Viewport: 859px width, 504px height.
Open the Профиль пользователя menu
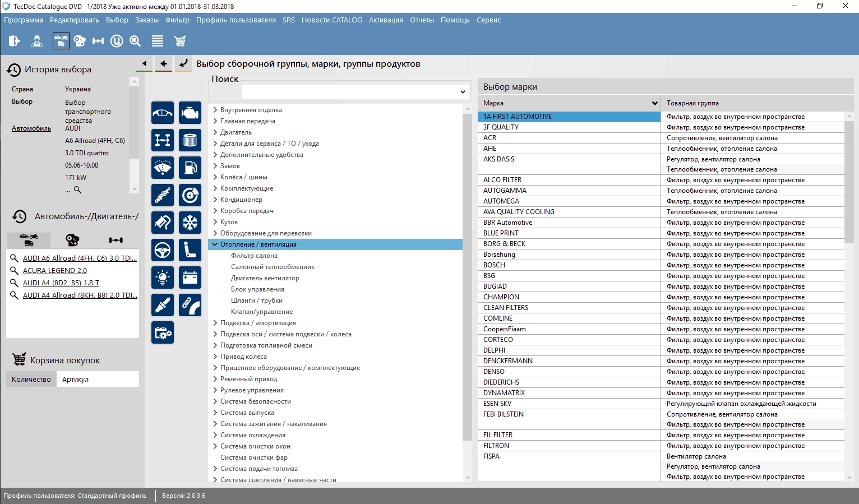tap(236, 20)
